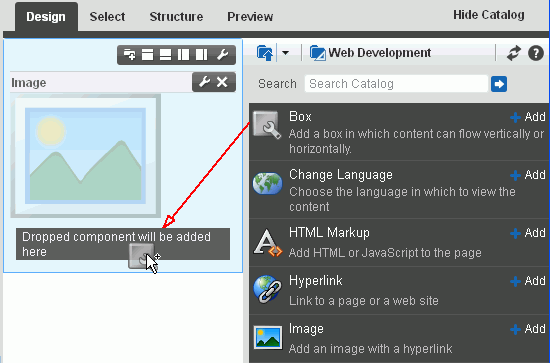Click add box right icon
The image size is (550, 363).
tap(202, 55)
